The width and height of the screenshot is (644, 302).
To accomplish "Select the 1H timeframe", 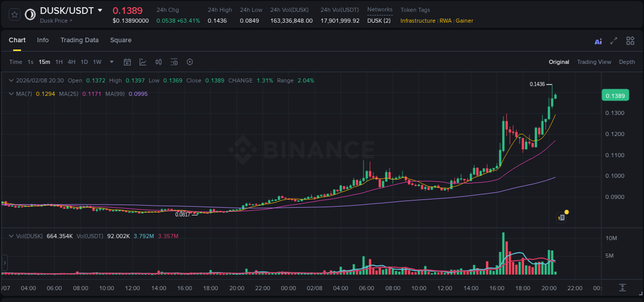I will pyautogui.click(x=59, y=62).
